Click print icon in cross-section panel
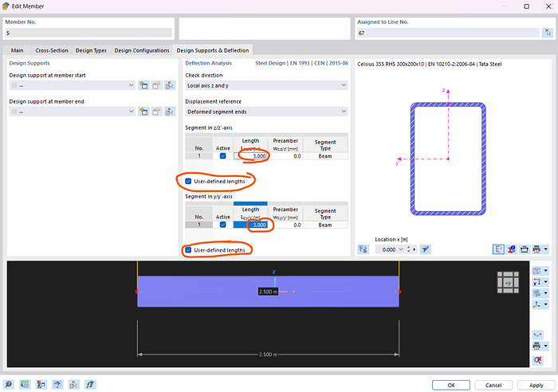 coord(537,249)
